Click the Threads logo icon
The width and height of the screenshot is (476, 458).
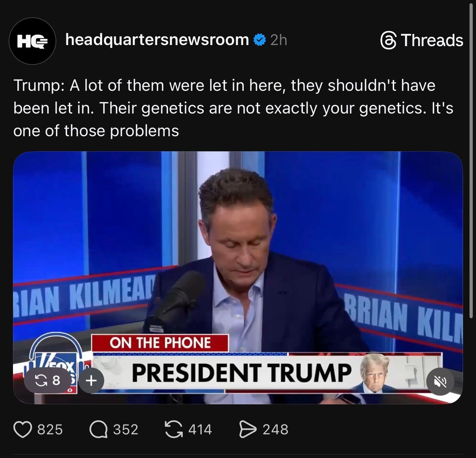pos(388,40)
